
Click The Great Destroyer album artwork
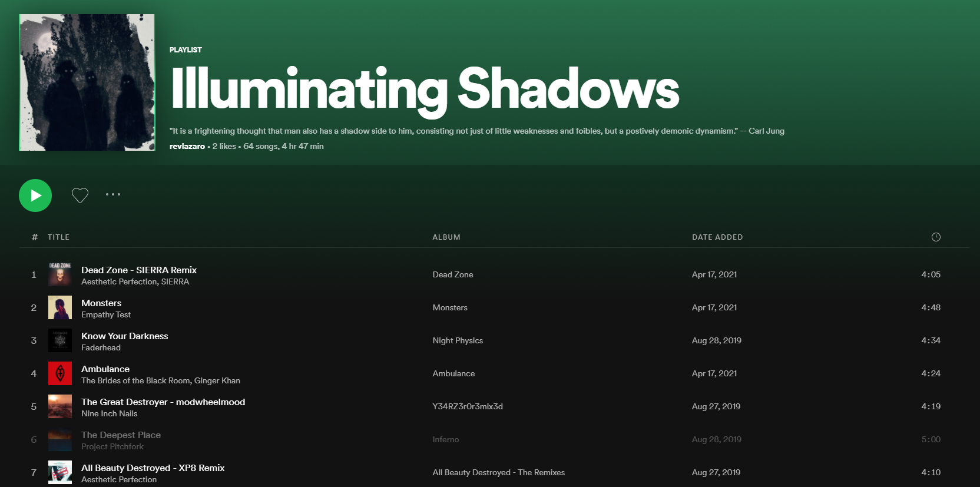[x=60, y=406]
